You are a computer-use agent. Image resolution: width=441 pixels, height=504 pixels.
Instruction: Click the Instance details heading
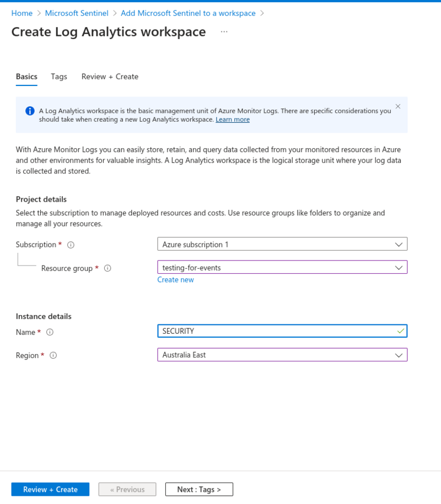point(44,316)
